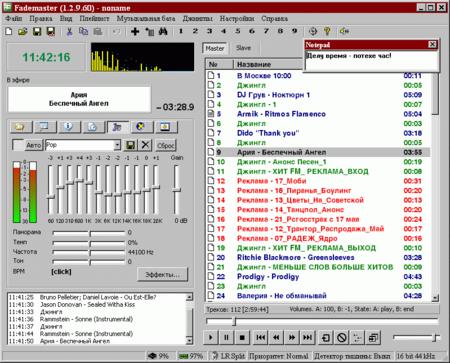450x363 pixels.
Task: Click the speaker icon in the toolbar
Action: click(344, 31)
